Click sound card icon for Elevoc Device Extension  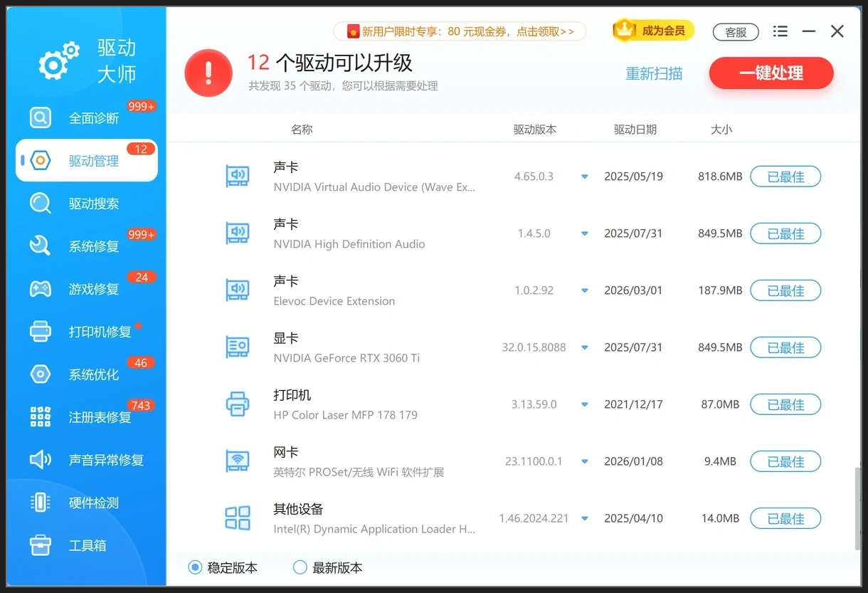[238, 290]
